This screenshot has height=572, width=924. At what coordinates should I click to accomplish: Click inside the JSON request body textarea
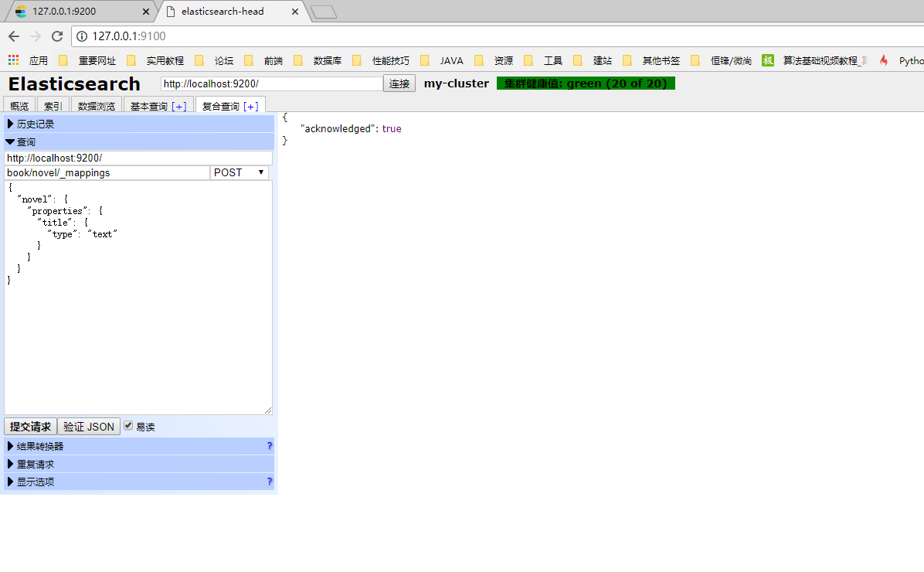(138, 298)
